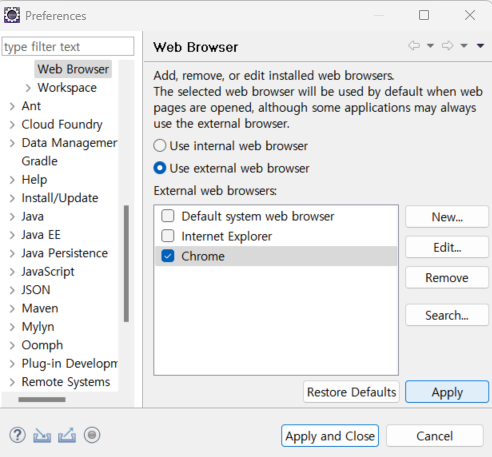Open the Help question mark icon
The width and height of the screenshot is (492, 457).
17,435
